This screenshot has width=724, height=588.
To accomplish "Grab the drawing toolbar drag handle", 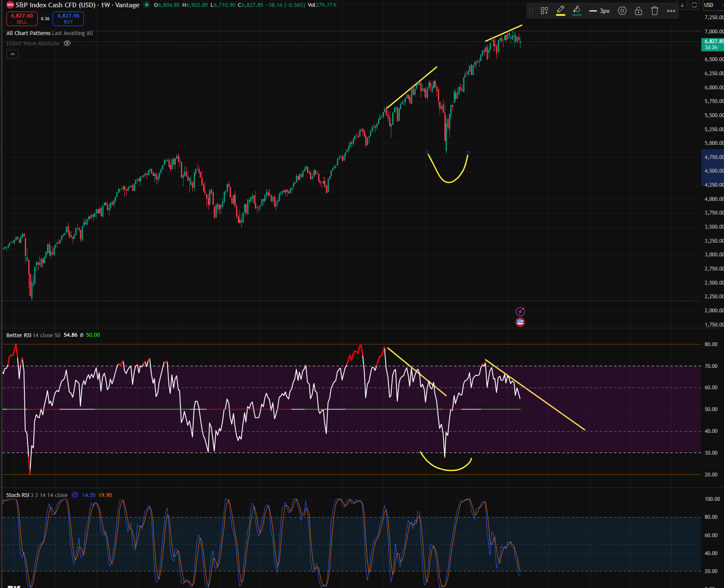I will click(x=531, y=11).
